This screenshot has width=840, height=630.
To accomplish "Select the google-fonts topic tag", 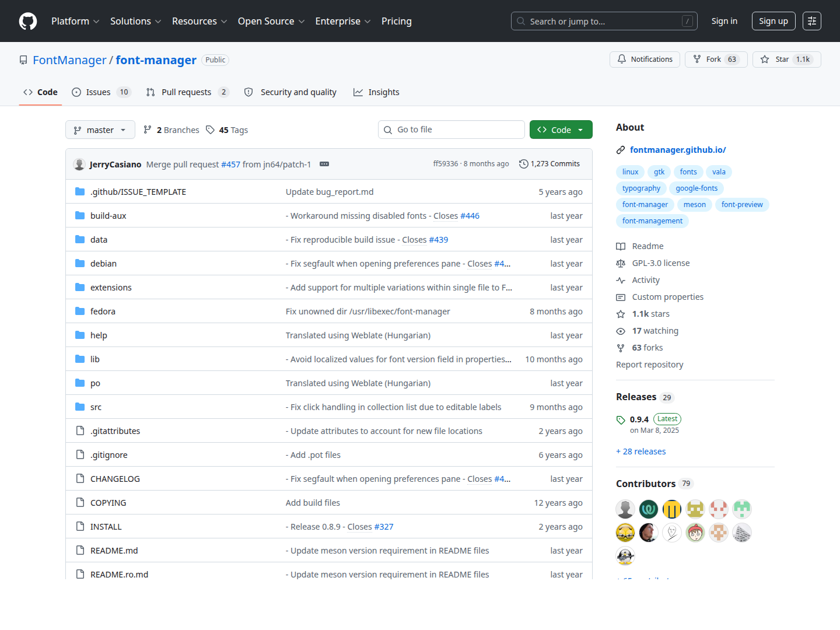I will (x=696, y=188).
